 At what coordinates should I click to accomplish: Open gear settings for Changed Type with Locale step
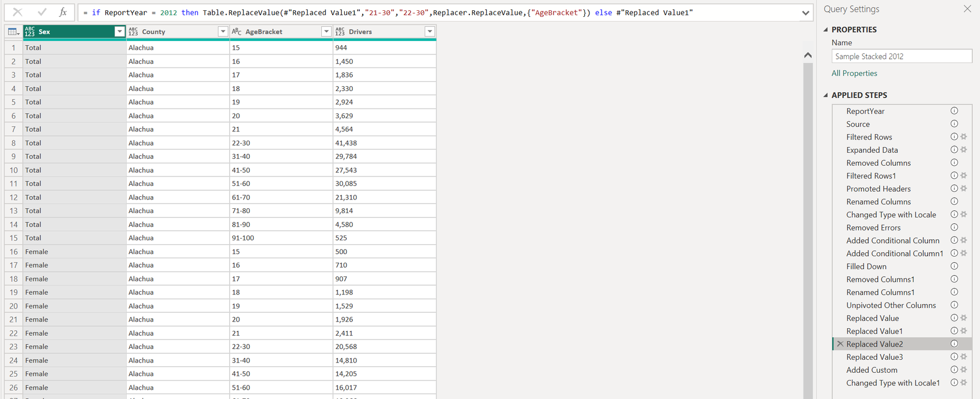point(964,215)
